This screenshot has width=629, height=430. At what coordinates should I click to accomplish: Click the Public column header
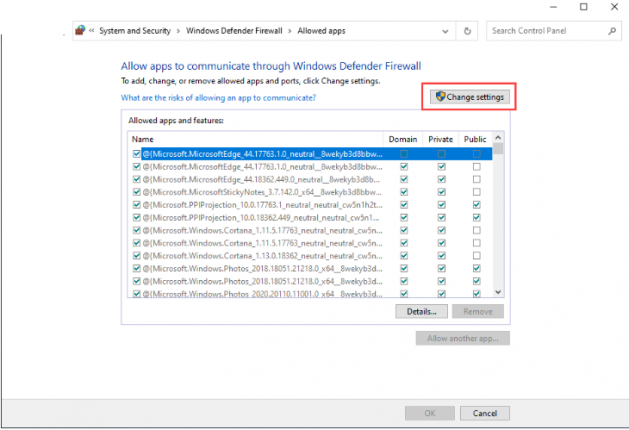coord(475,139)
